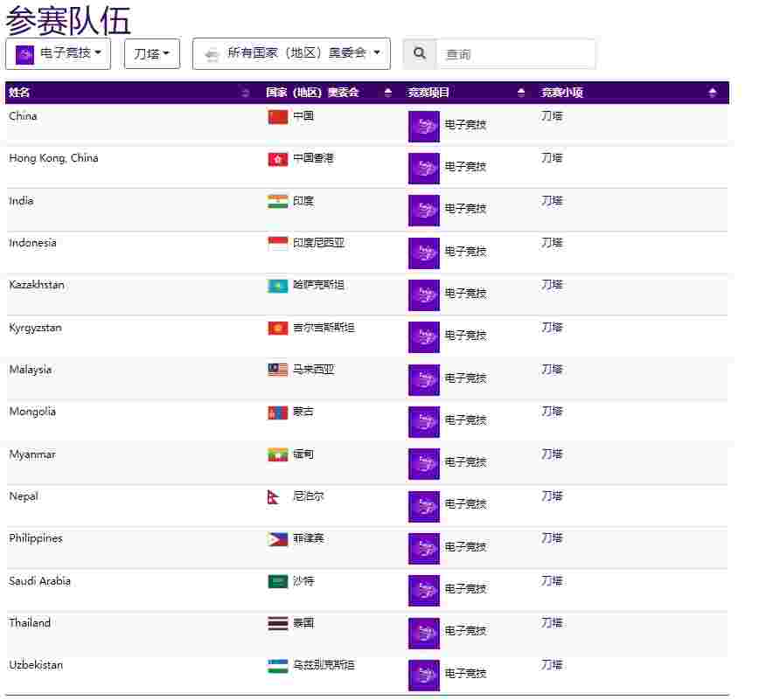Click 刀塔 link in Mongolia row
This screenshot has width=766, height=700.
552,412
